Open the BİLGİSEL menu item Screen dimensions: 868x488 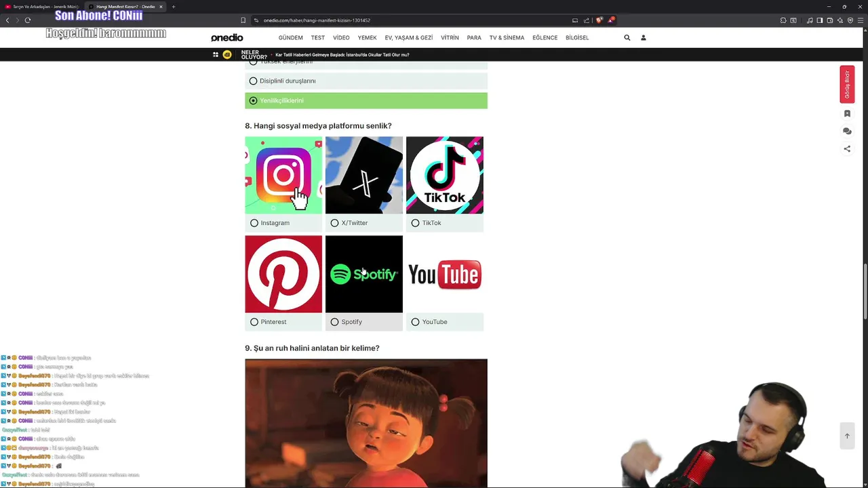[577, 38]
